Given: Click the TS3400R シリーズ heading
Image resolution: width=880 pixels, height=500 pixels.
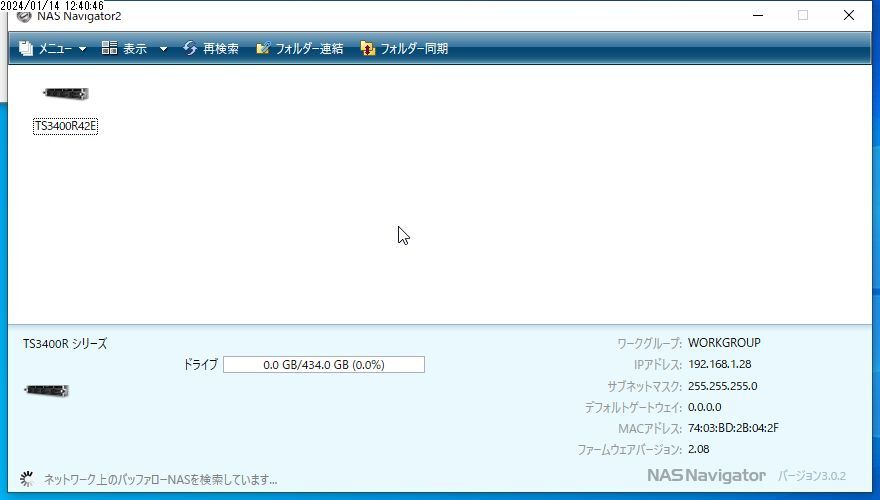Looking at the screenshot, I should (x=65, y=344).
